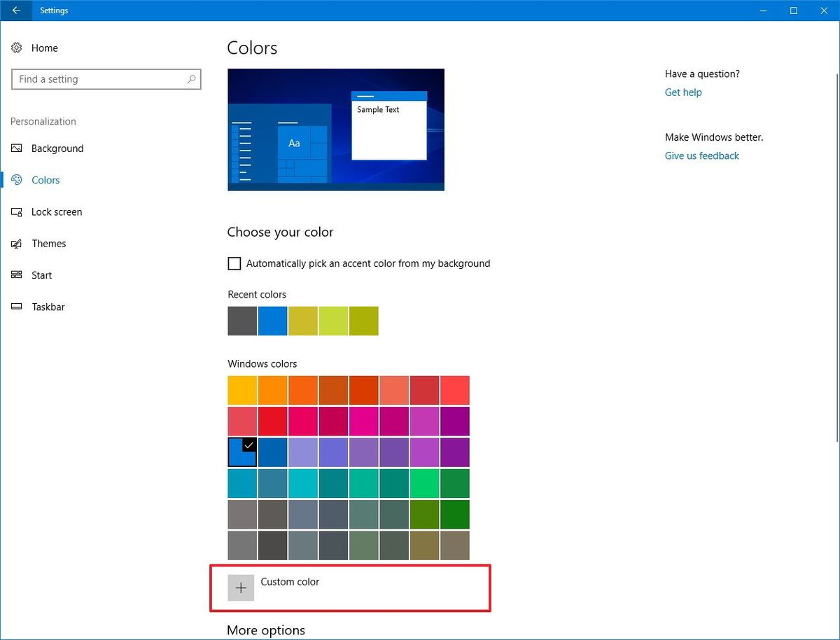Click the Recent colors label
The height and width of the screenshot is (640, 840).
[257, 295]
